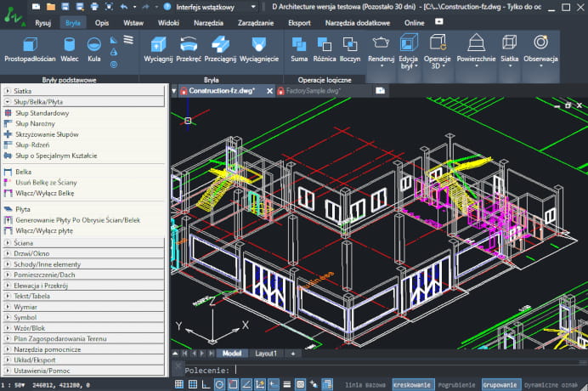Click the Przeciągnij sweep tool
This screenshot has height=391, width=588.
tap(220, 49)
